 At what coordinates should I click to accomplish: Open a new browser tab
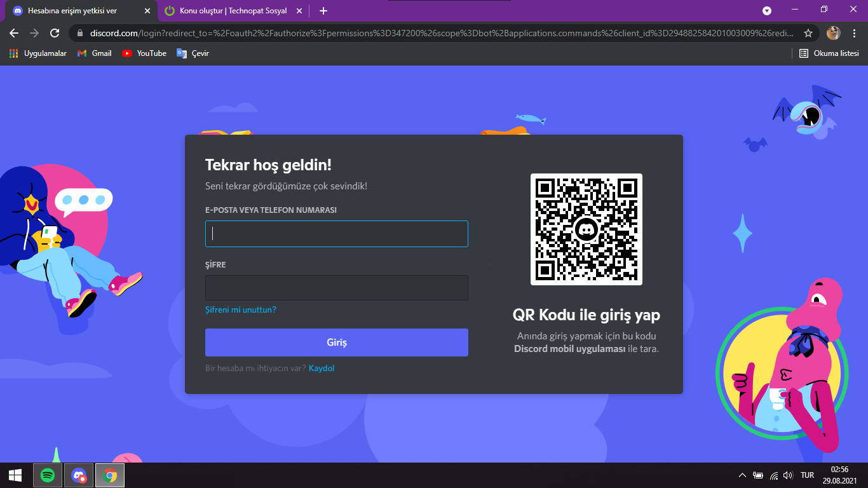point(323,11)
